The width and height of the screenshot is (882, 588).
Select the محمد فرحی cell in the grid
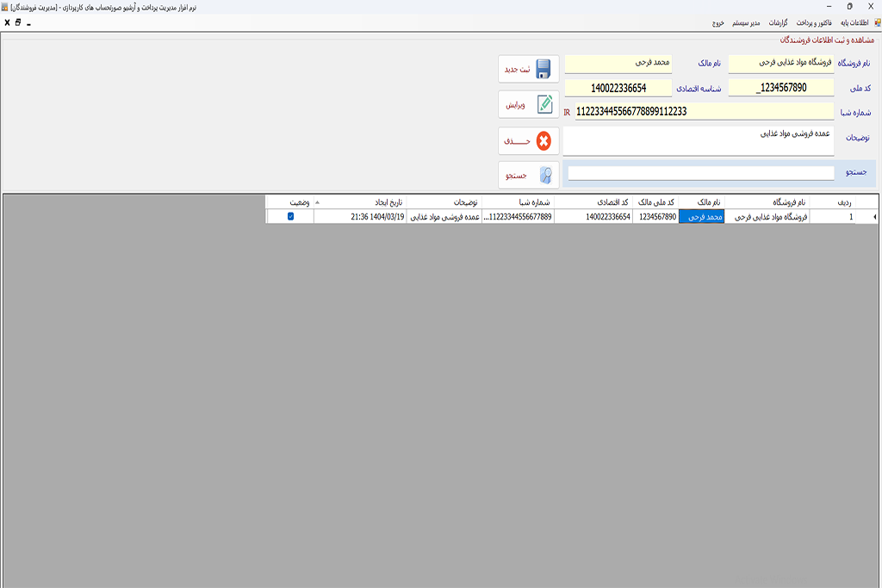pos(701,218)
